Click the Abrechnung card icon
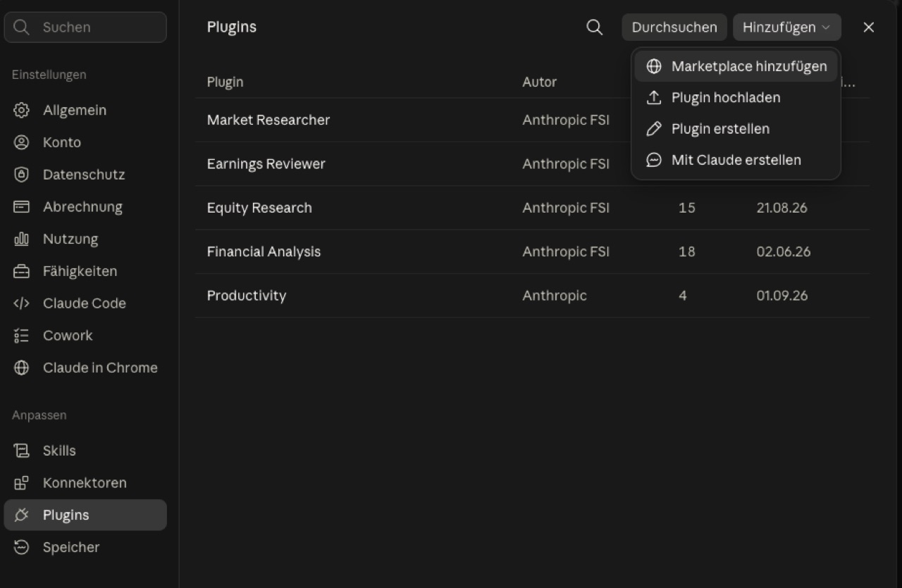This screenshot has width=902, height=588. [22, 207]
